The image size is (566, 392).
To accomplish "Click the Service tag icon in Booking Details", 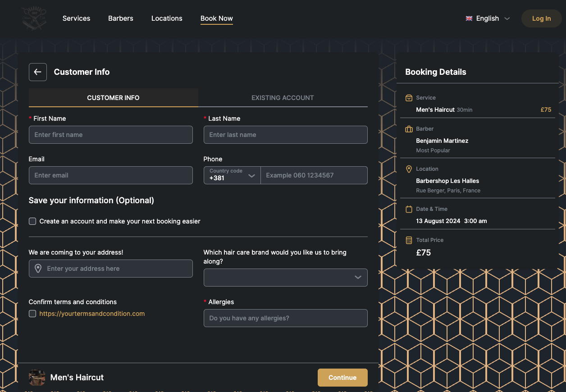I will tap(409, 98).
